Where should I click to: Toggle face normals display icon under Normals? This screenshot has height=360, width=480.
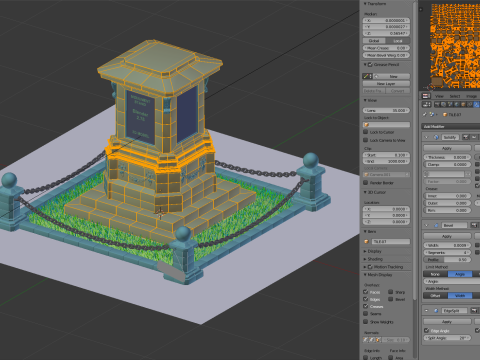378,340
